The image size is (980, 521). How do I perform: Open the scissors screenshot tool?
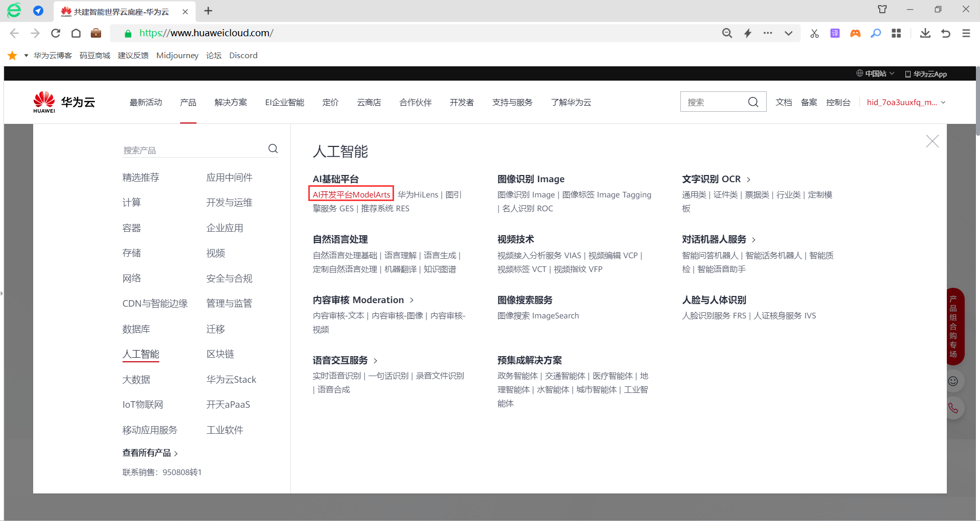[x=815, y=33]
